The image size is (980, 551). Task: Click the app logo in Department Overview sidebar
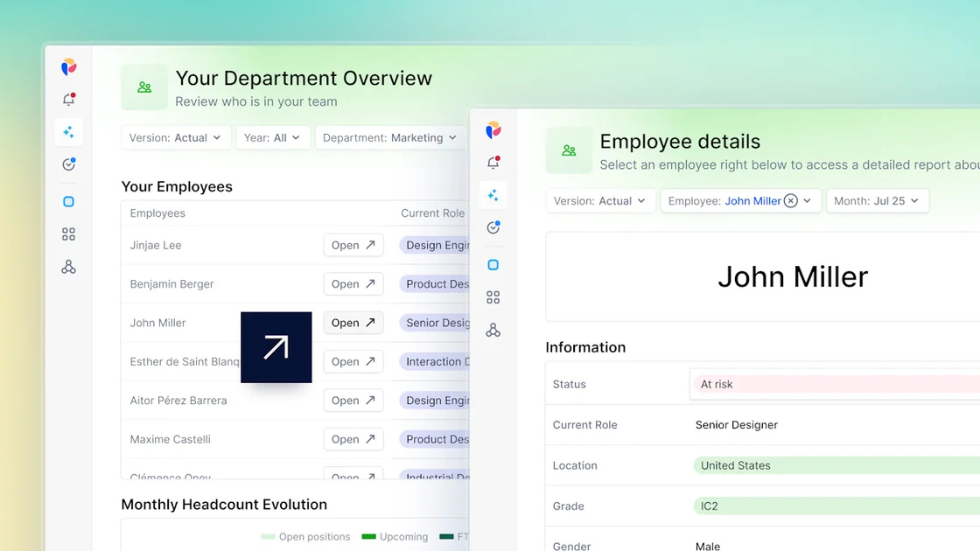69,66
